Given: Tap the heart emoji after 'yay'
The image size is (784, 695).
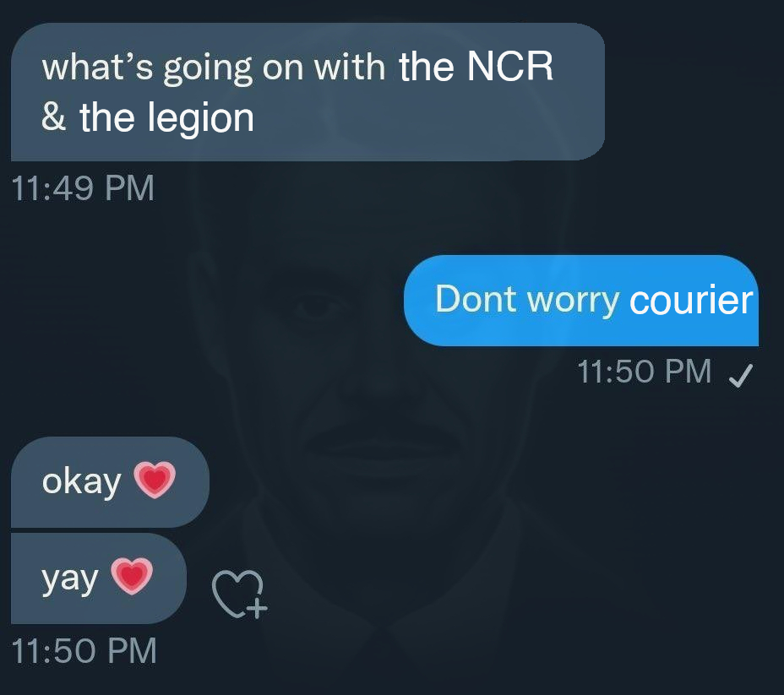Looking at the screenshot, I should pyautogui.click(x=132, y=576).
